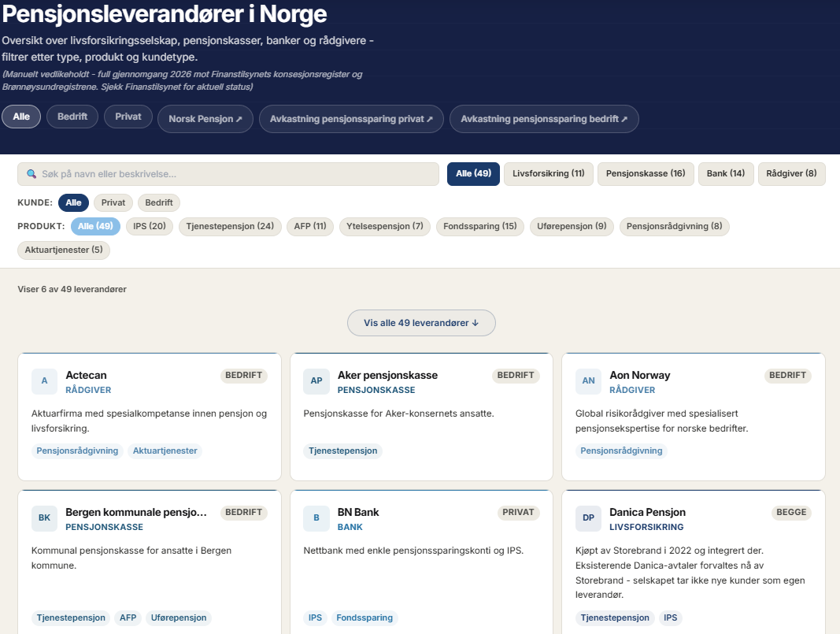Click IPS tag on BN Bank card
The image size is (840, 634).
315,618
